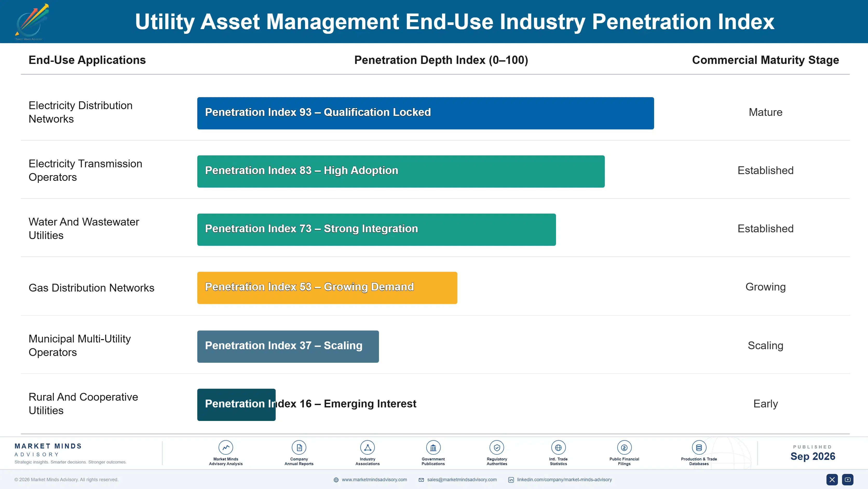Click the YouTube icon in footer
The width and height of the screenshot is (868, 489).
[x=847, y=479]
